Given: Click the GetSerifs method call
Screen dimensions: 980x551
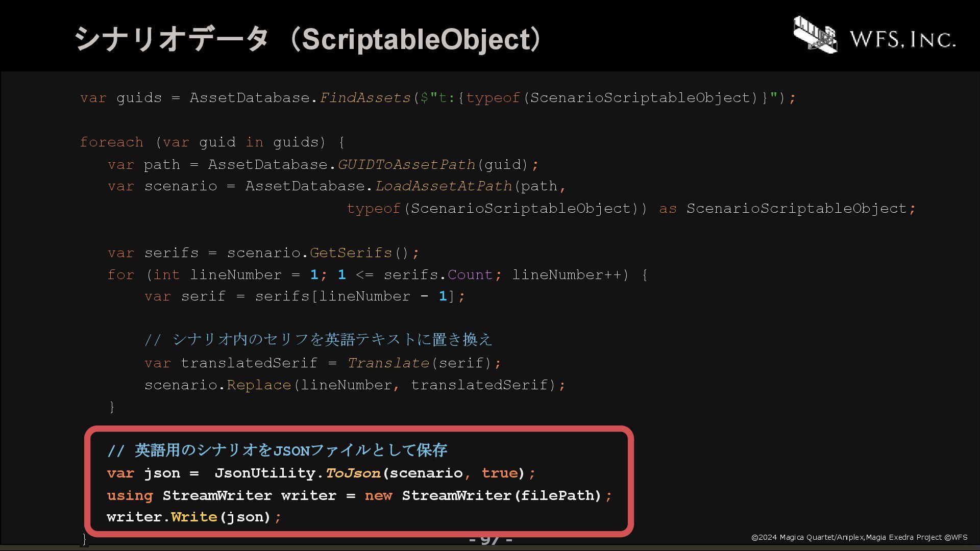Looking at the screenshot, I should pos(351,253).
